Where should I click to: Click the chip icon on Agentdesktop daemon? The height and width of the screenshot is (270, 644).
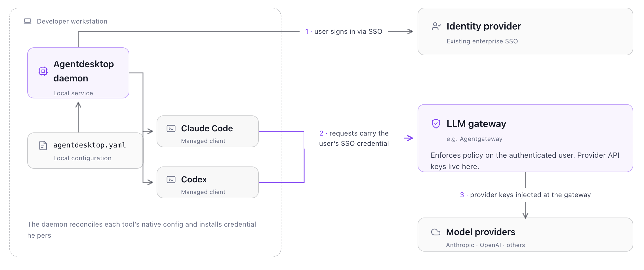click(x=43, y=71)
